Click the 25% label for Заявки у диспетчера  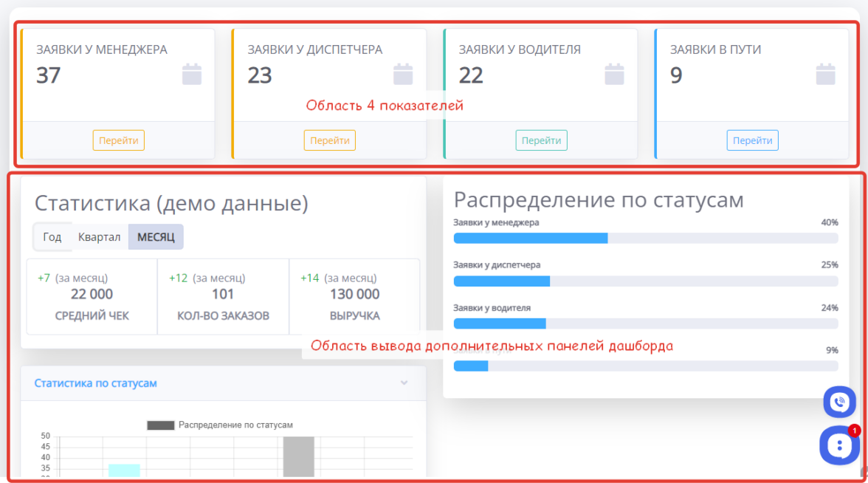coord(830,264)
